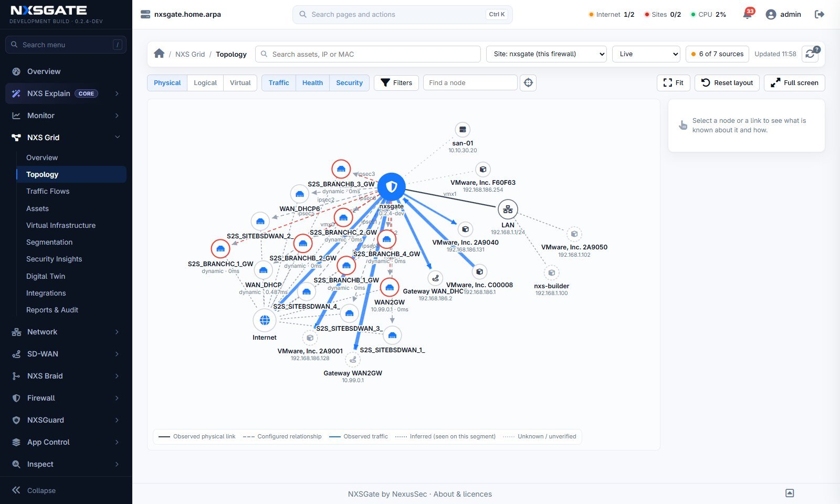Image resolution: width=840 pixels, height=504 pixels.
Task: Switch to the Physical view tab
Action: pos(167,83)
